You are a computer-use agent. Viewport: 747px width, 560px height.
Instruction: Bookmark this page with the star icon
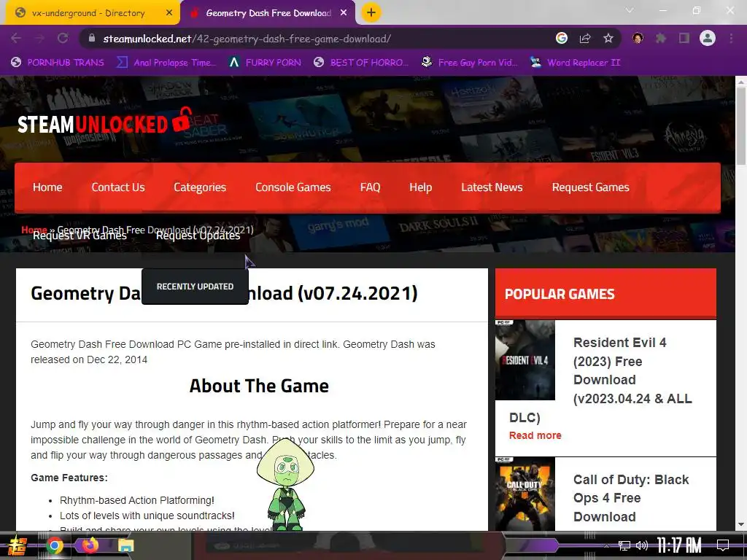(608, 39)
